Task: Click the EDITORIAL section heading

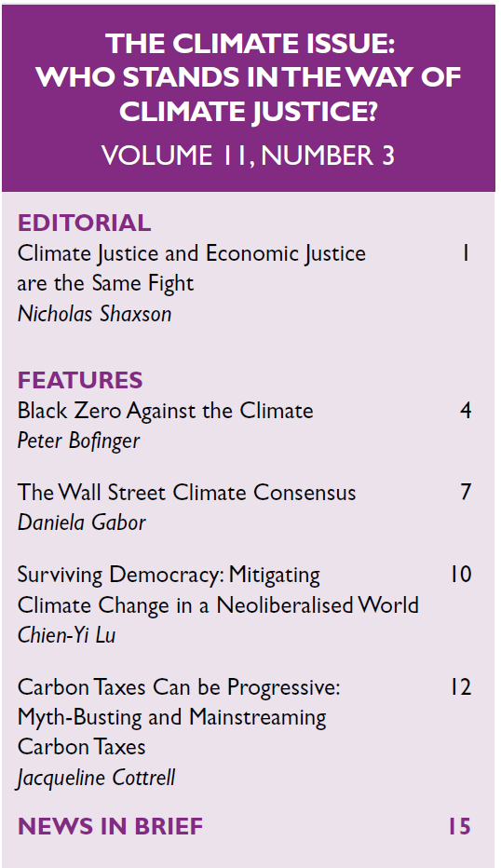Action: pyautogui.click(x=84, y=223)
